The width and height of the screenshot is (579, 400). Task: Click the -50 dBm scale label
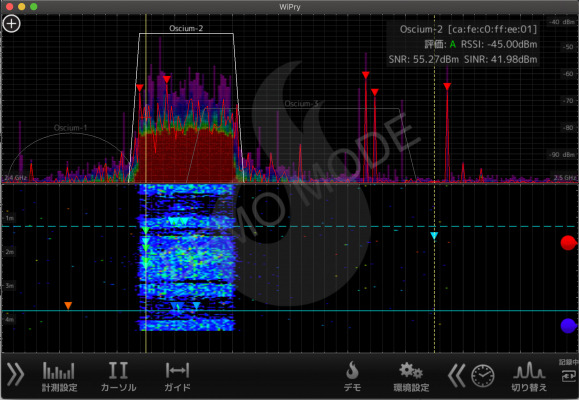coord(568,47)
